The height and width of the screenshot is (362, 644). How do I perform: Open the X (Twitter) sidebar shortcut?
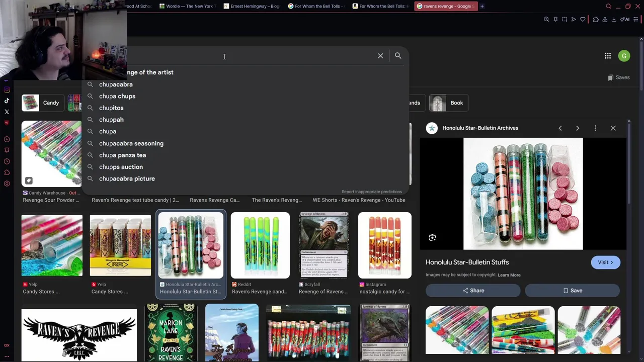click(7, 112)
